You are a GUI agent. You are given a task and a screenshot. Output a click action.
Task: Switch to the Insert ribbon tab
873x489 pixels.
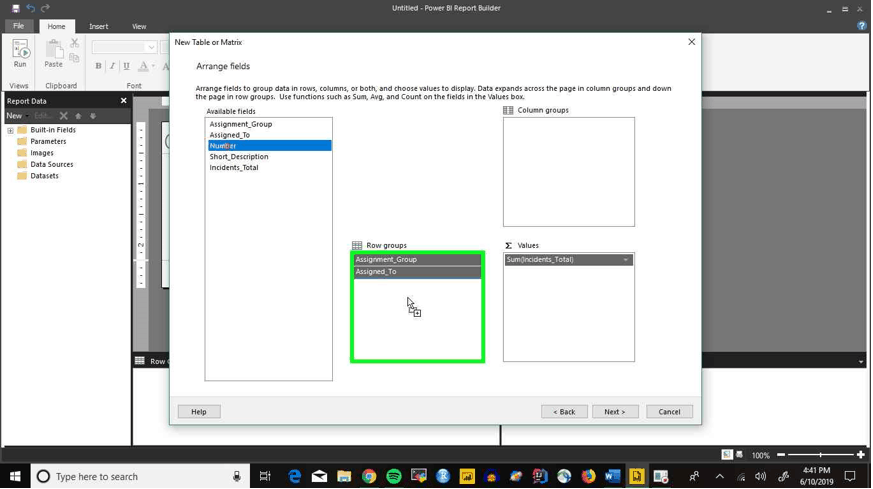coord(99,26)
